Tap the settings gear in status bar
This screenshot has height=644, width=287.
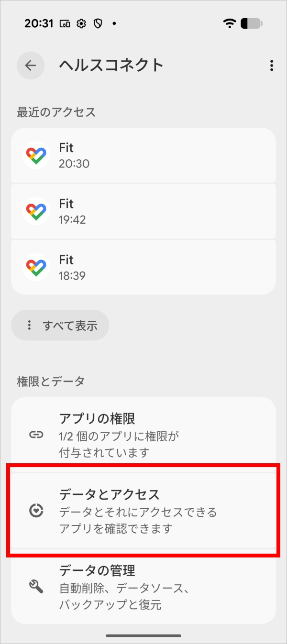pos(81,23)
